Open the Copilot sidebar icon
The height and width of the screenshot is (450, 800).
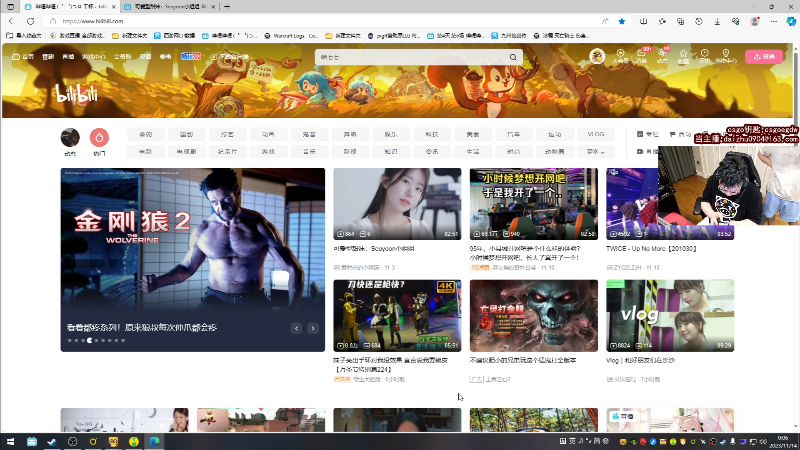(x=791, y=21)
